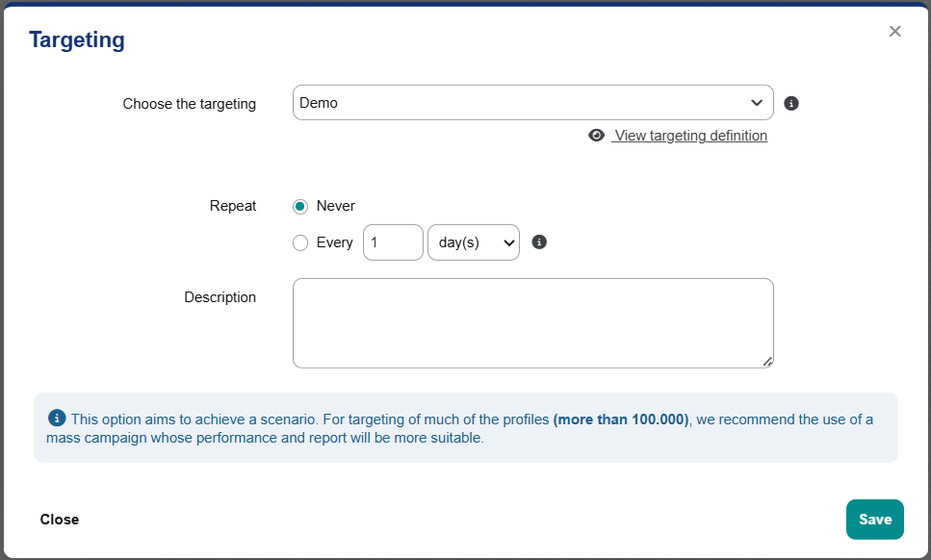Image resolution: width=931 pixels, height=560 pixels.
Task: Click the Save button
Action: pos(874,519)
